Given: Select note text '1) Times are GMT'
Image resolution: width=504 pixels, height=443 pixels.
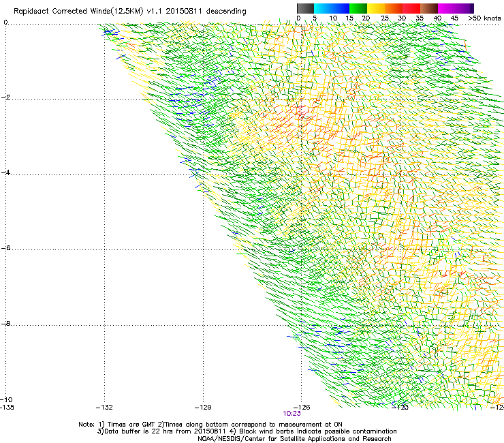Looking at the screenshot, I should pyautogui.click(x=127, y=425).
